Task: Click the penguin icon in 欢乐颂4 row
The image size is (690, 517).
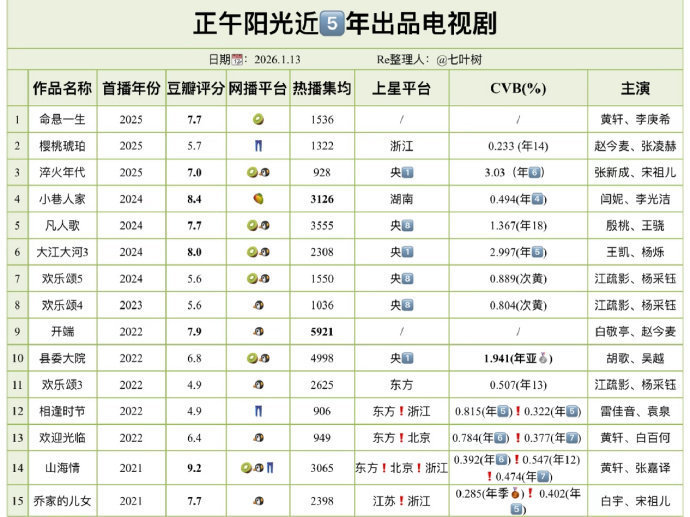Action: point(258,305)
